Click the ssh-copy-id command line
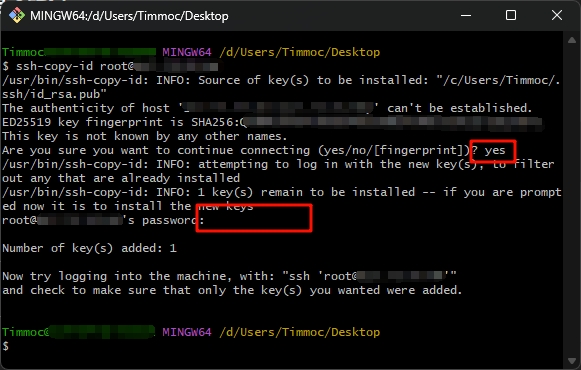 [x=110, y=66]
